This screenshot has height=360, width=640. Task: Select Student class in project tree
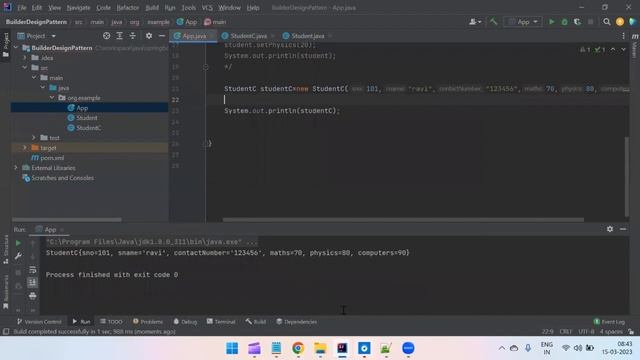[87, 118]
